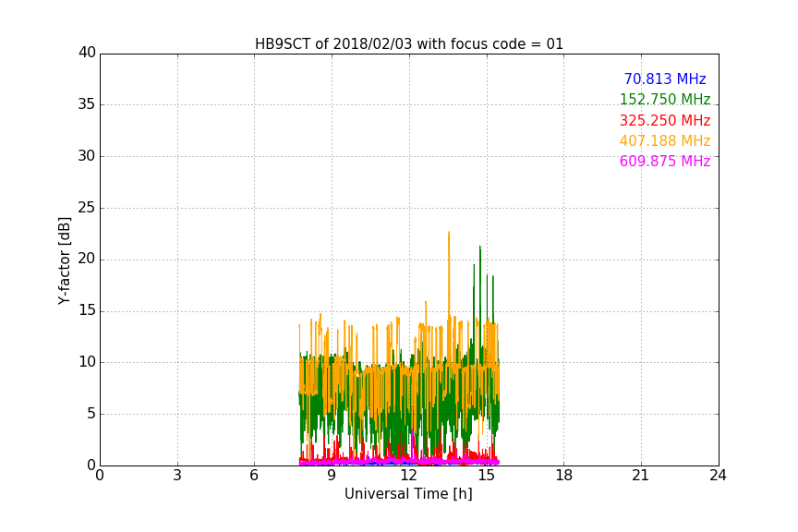Select the 152.750 MHz legend entry
This screenshot has width=798, height=532.
tap(665, 99)
